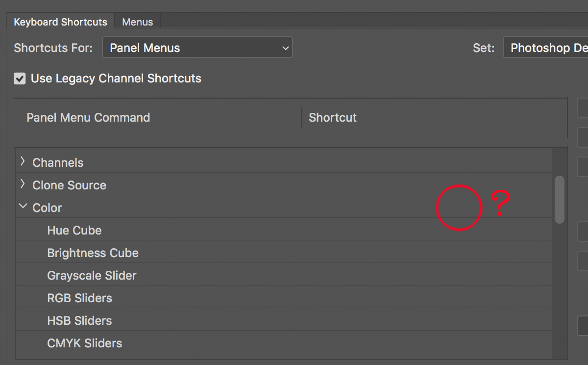Image resolution: width=588 pixels, height=365 pixels.
Task: Open the Shortcuts For dropdown
Action: point(197,48)
